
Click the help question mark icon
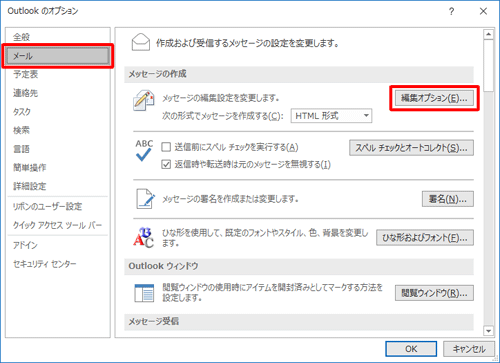click(451, 11)
